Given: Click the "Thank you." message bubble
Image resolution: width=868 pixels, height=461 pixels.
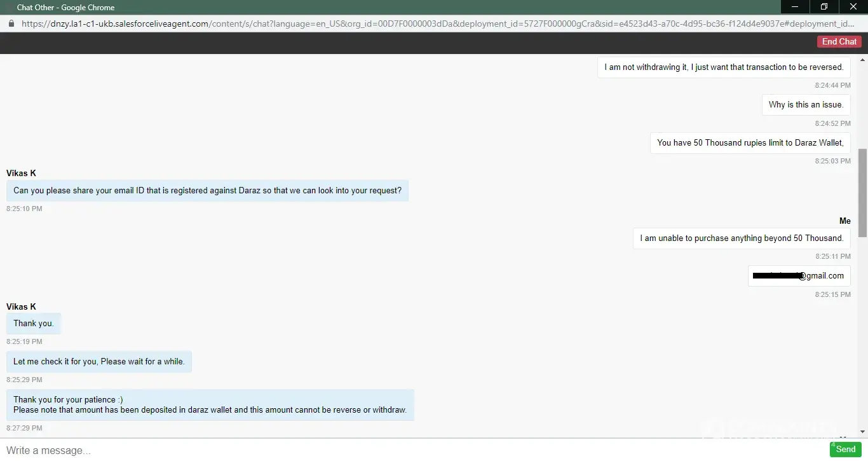Looking at the screenshot, I should tap(34, 324).
